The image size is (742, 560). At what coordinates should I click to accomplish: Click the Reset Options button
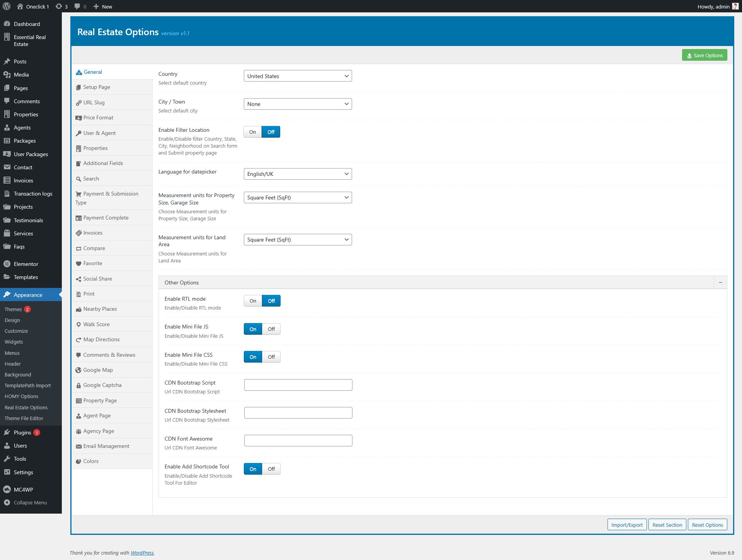707,525
